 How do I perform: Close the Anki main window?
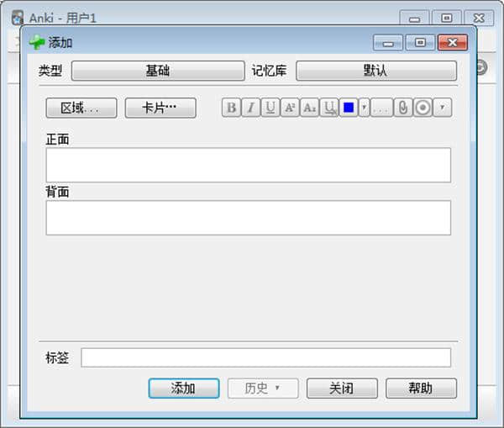(x=479, y=18)
